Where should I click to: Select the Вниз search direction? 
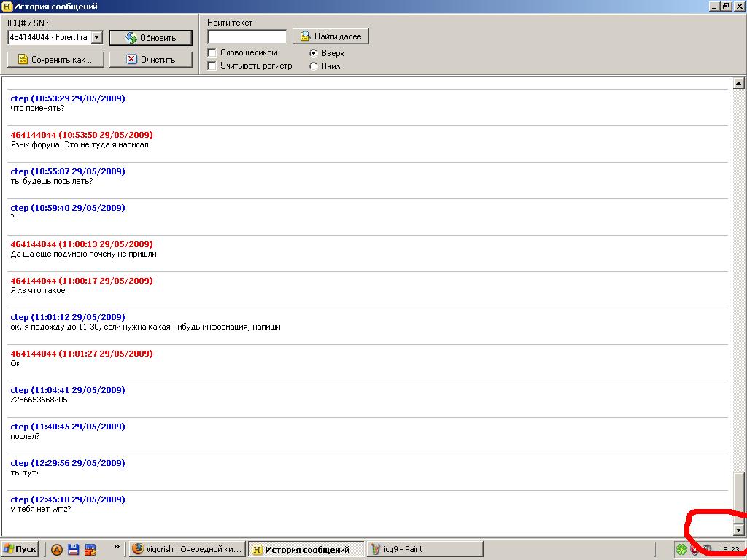coord(314,66)
